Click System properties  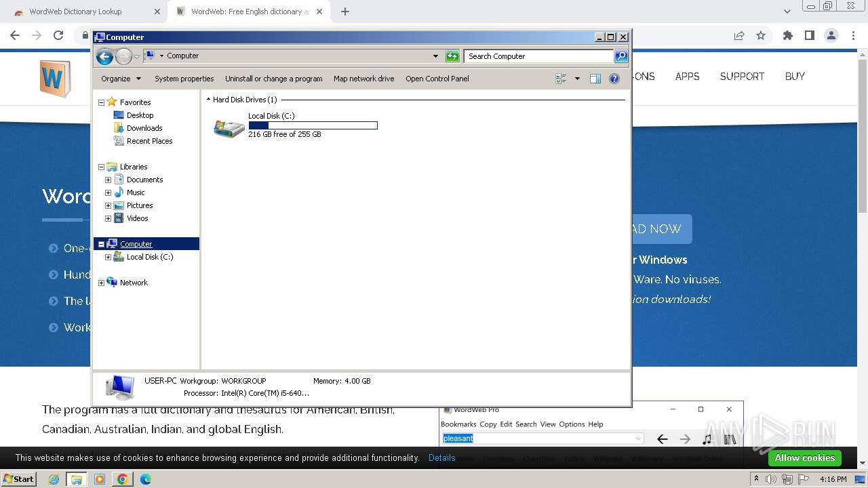pos(184,79)
